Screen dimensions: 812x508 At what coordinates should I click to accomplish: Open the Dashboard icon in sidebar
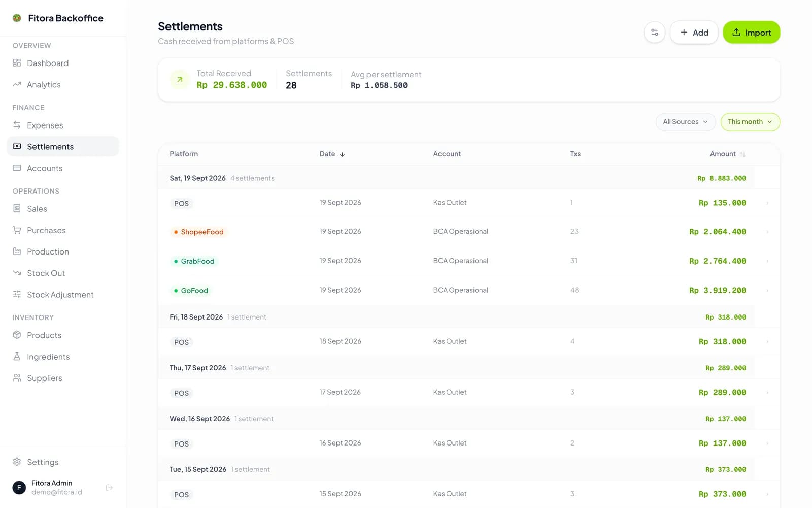tap(17, 63)
